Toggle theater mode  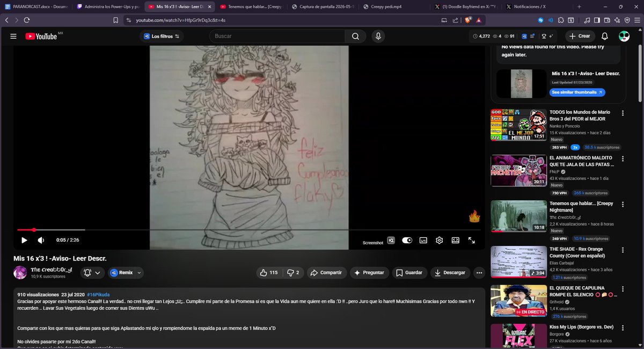(455, 240)
